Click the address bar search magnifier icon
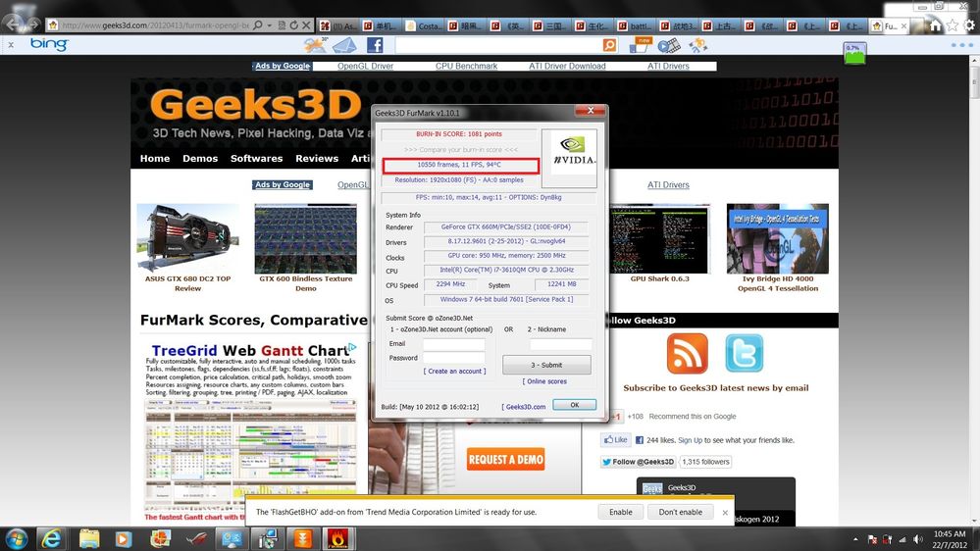980x551 pixels. coord(257,25)
